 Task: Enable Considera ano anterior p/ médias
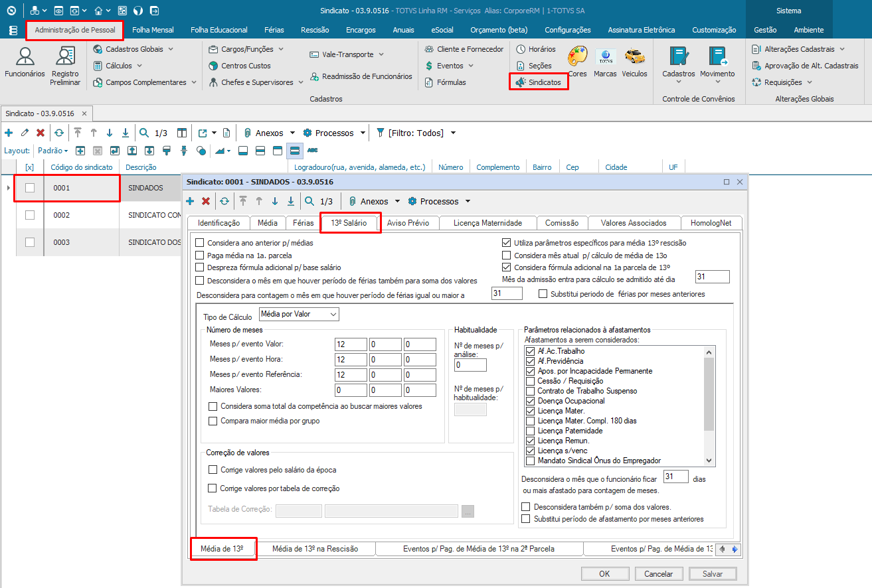(x=200, y=243)
